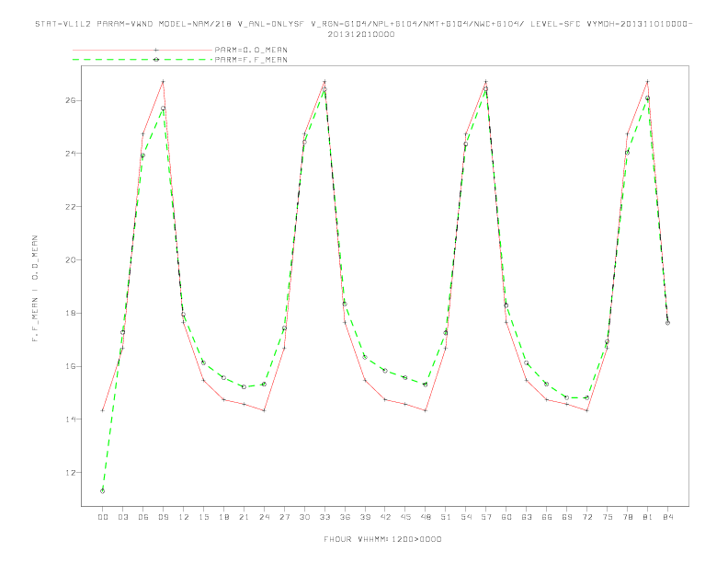Click the y-axis label F.F_MEAN | O.O_MEAN

coord(35,289)
